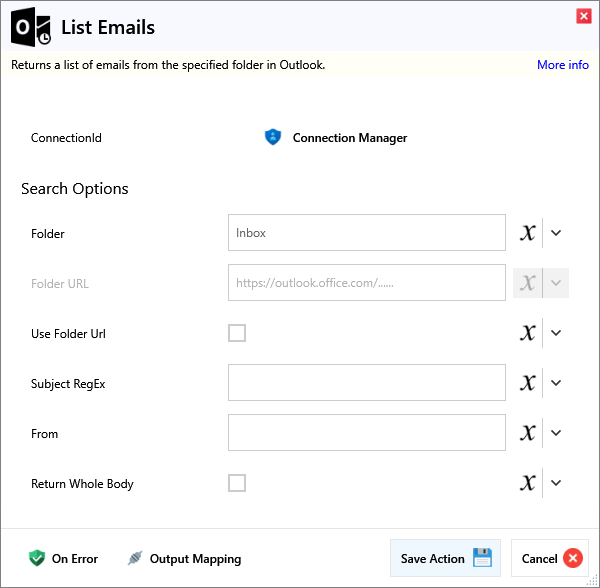Image resolution: width=600 pixels, height=588 pixels.
Task: Click the Output Mapping plug icon
Action: tap(135, 559)
